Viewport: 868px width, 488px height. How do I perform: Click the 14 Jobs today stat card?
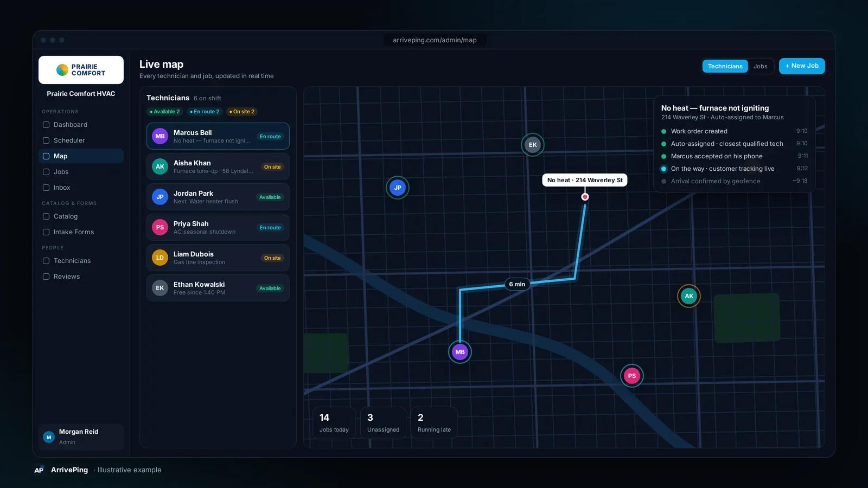coord(334,423)
